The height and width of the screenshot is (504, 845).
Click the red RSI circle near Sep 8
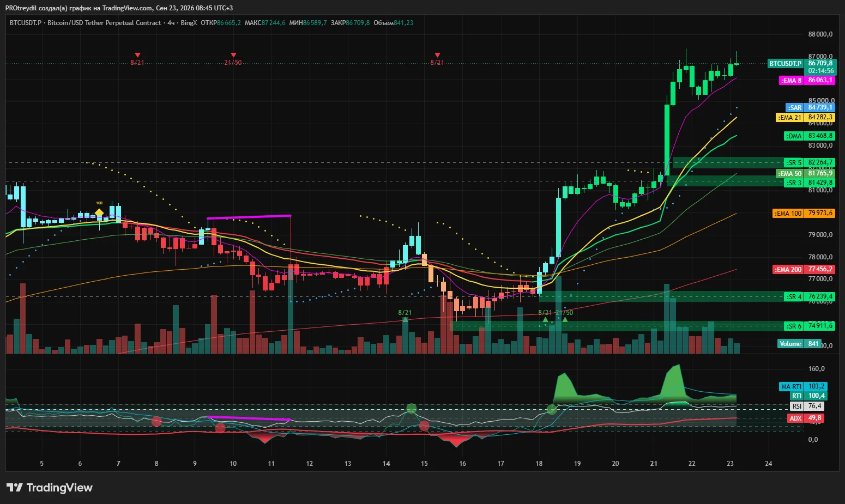(156, 421)
